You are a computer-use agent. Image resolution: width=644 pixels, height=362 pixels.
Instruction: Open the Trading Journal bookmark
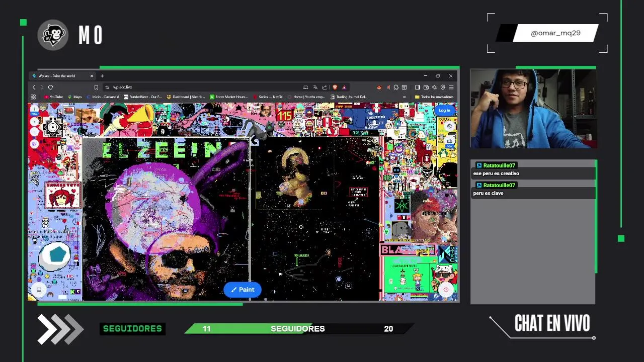click(349, 97)
